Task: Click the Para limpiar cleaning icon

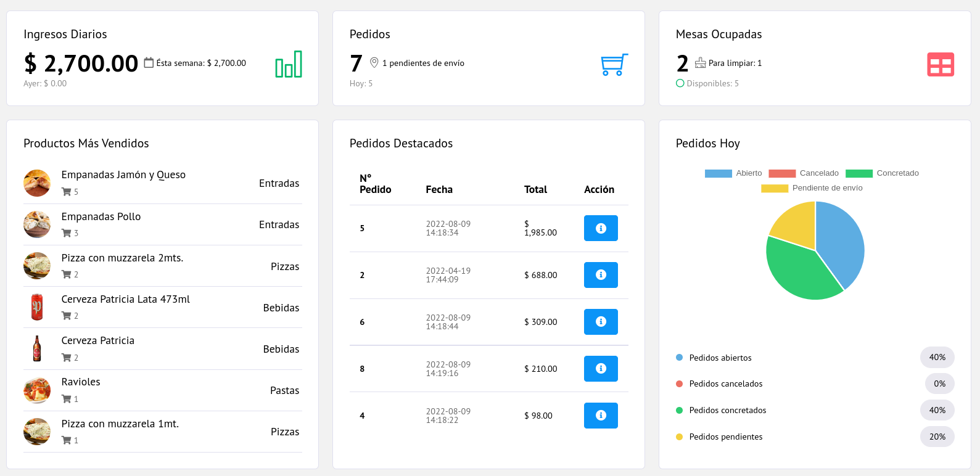Action: coord(700,63)
